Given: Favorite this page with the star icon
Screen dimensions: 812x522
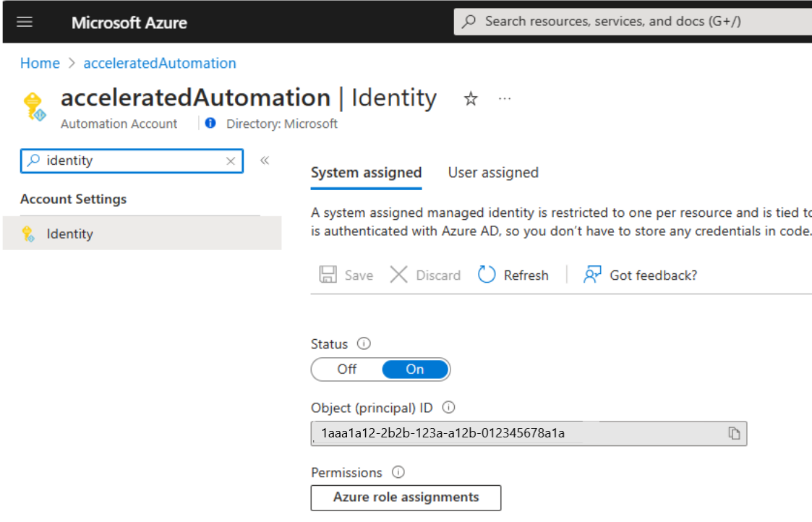Looking at the screenshot, I should 471,99.
